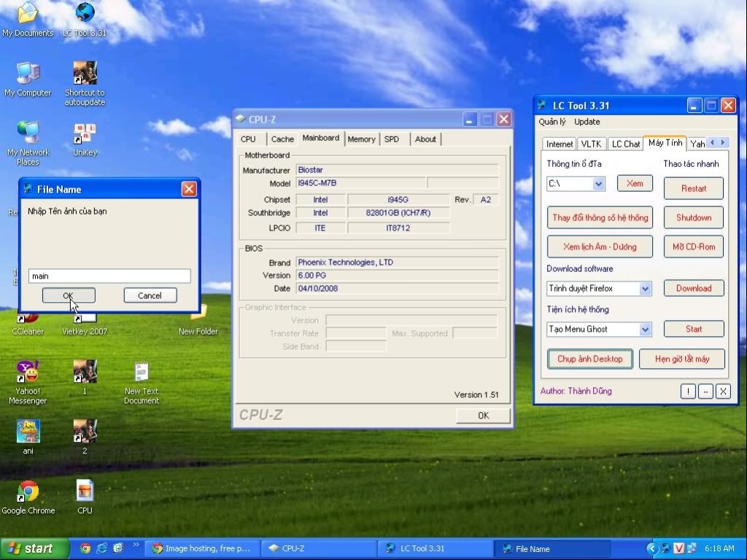The height and width of the screenshot is (560, 747).
Task: Switch to Cache tab in CPU-Z
Action: point(282,139)
